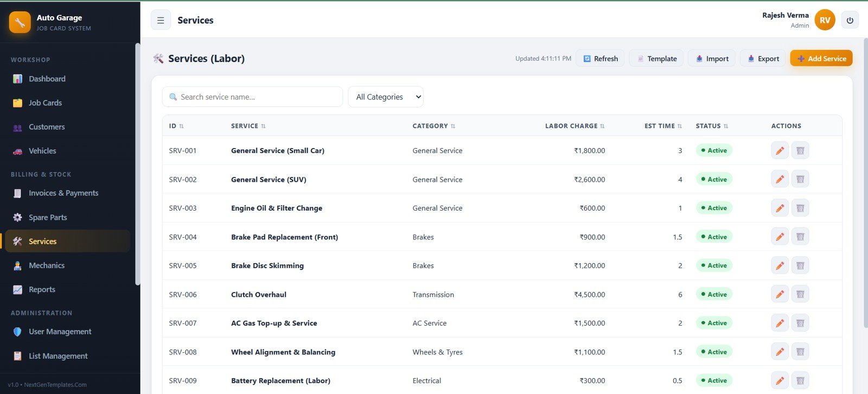Click the sidebar scrollbar thumb
This screenshot has width=868, height=394.
tap(138, 164)
